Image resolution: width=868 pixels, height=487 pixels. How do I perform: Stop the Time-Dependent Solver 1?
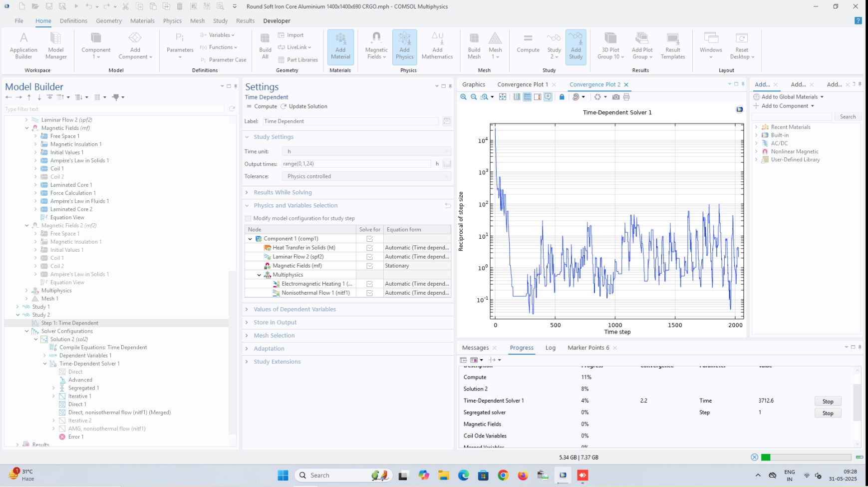(828, 402)
